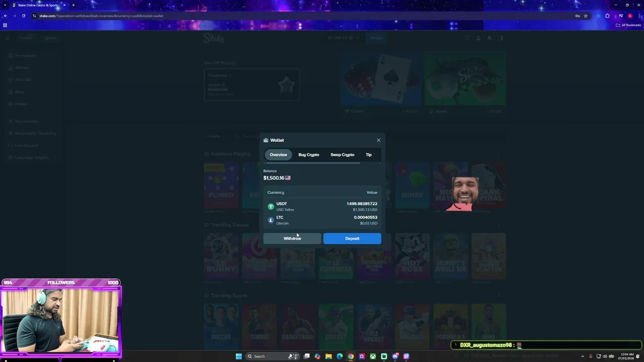Open the clock showing 12:04 AM
This screenshot has width=644, height=362.
[x=627, y=356]
